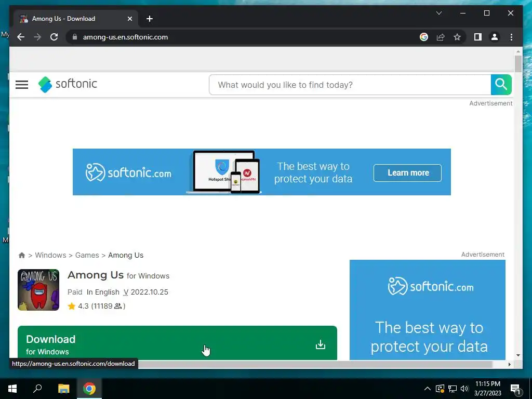
Task: Select the Among Us - Download tab
Action: 76,19
